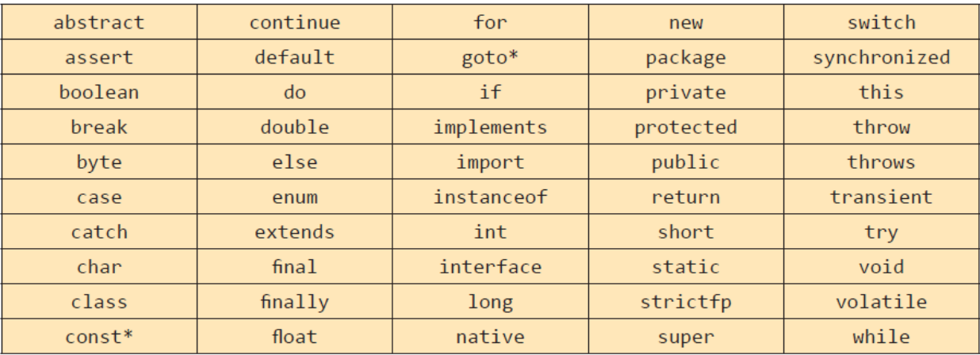This screenshot has height=355, width=980.
Task: Click the 'instanceof' keyword cell
Action: tap(490, 197)
